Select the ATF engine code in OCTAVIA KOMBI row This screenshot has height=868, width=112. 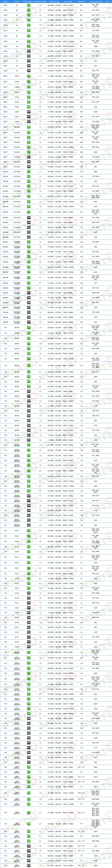click(x=96, y=283)
